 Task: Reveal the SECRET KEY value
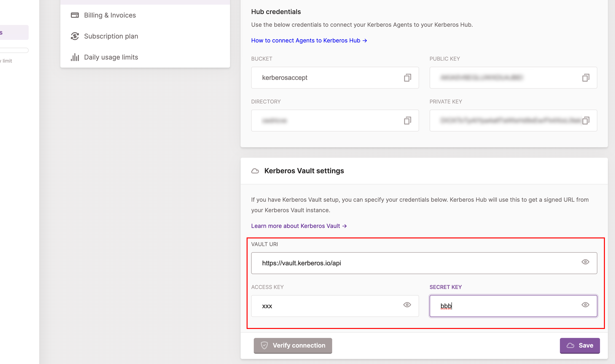coord(585,305)
